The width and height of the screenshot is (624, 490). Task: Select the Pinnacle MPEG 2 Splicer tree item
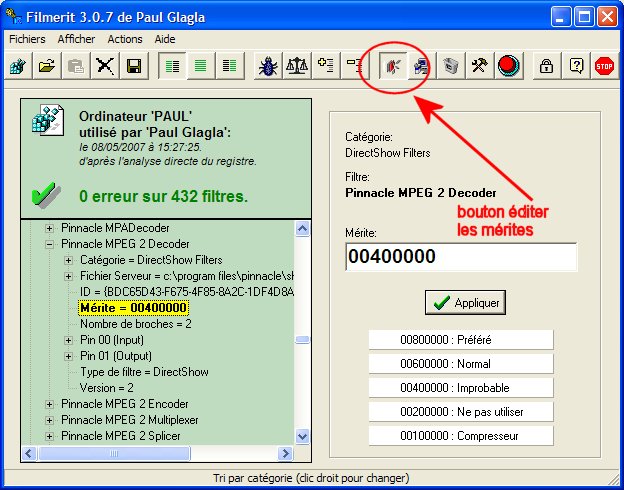(x=121, y=436)
